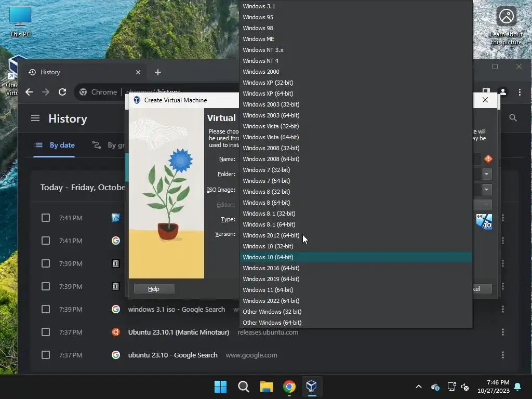
Task: Select Windows 3.1 from version list
Action: 355,6
